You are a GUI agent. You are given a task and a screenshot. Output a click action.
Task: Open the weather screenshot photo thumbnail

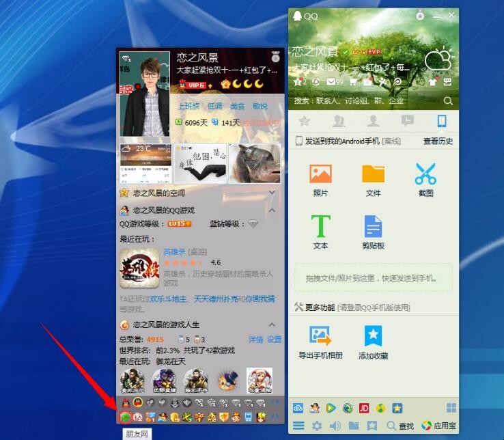point(145,164)
